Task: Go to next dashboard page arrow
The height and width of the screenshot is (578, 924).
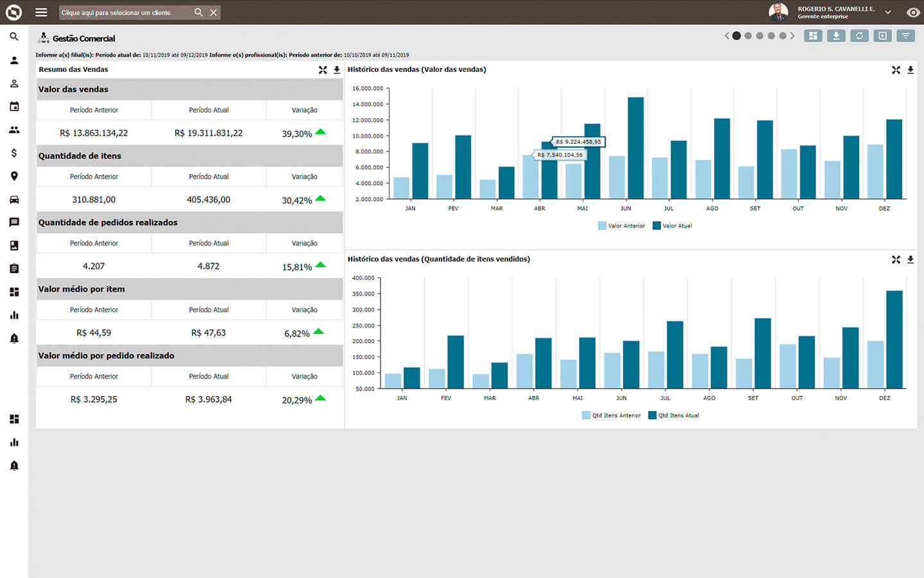Action: click(792, 36)
